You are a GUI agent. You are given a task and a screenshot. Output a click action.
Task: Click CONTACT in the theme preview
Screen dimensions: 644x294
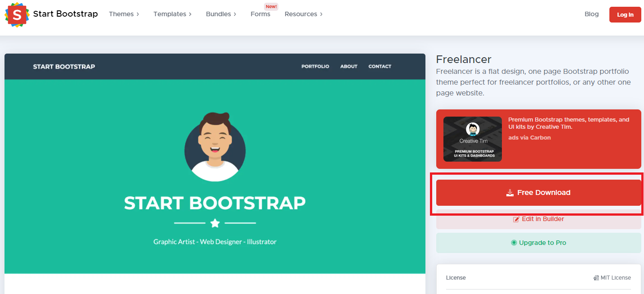380,67
